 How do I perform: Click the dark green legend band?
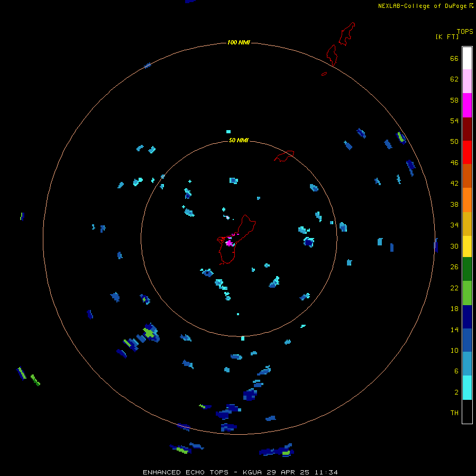tap(467, 269)
